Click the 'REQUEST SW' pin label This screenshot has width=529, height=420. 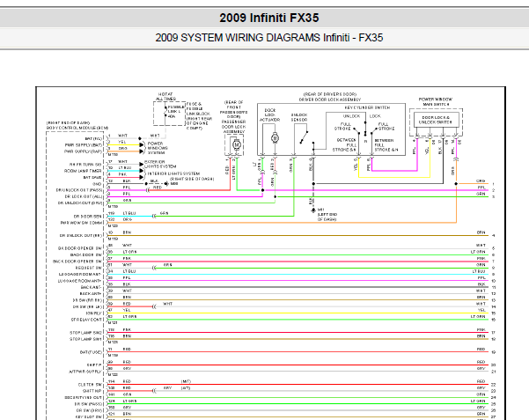tap(88, 268)
